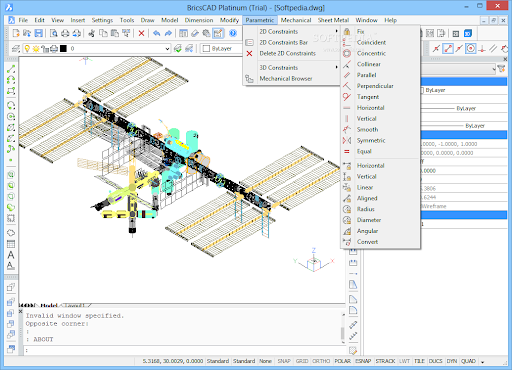This screenshot has width=512, height=370.
Task: Open the Parametric menu
Action: click(260, 20)
